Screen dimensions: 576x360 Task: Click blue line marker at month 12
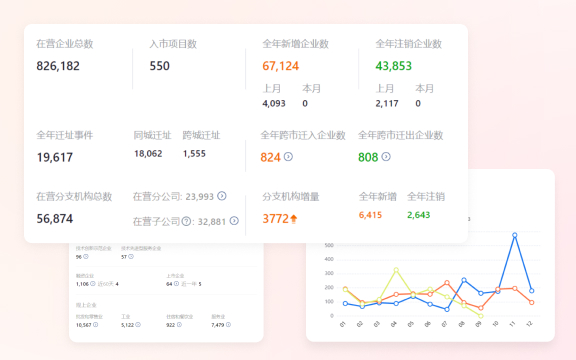tap(532, 291)
